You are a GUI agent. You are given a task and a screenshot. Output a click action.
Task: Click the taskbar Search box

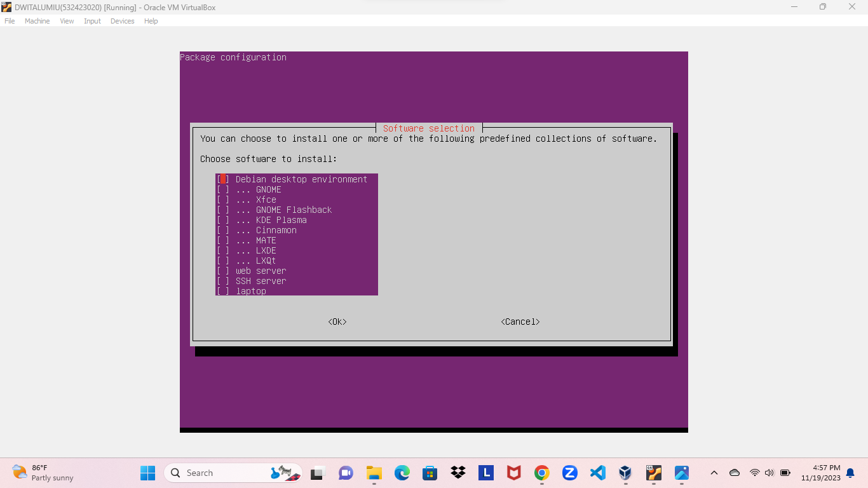point(233,473)
